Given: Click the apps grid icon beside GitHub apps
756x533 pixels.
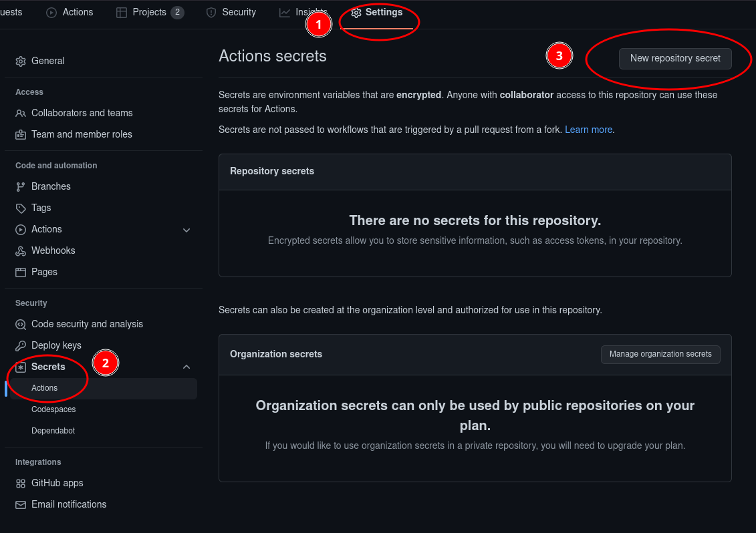Looking at the screenshot, I should click(x=21, y=484).
